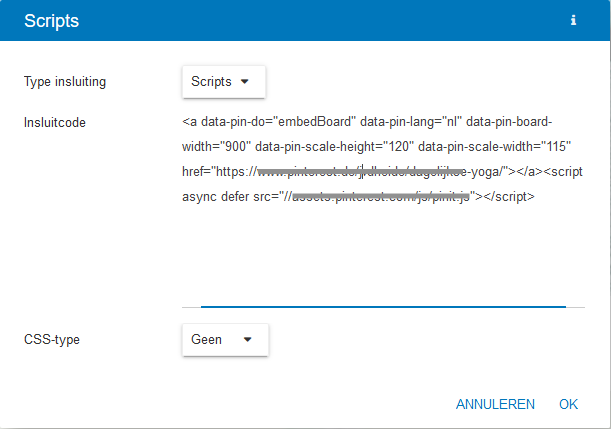The height and width of the screenshot is (429, 611).
Task: Click the CSS-type label
Action: pyautogui.click(x=52, y=339)
